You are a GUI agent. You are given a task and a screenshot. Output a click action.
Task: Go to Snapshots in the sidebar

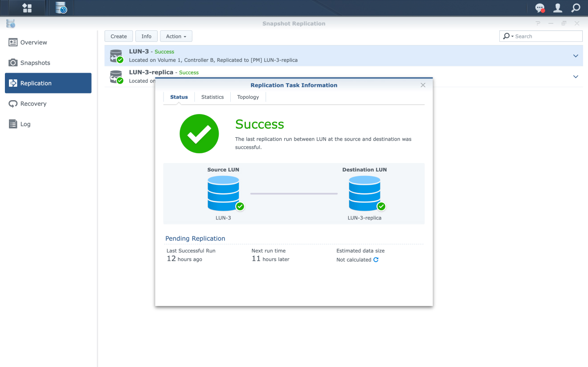35,63
